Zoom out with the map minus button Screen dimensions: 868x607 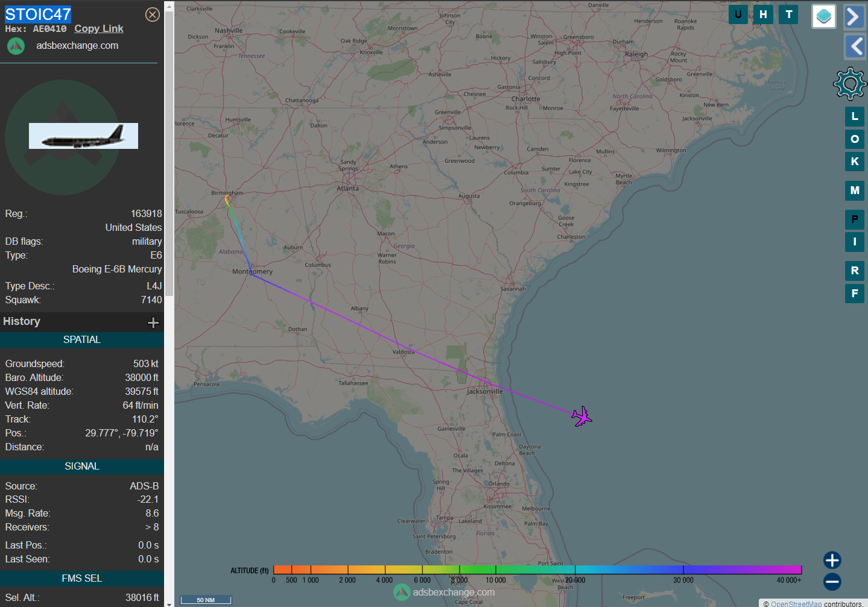(832, 582)
